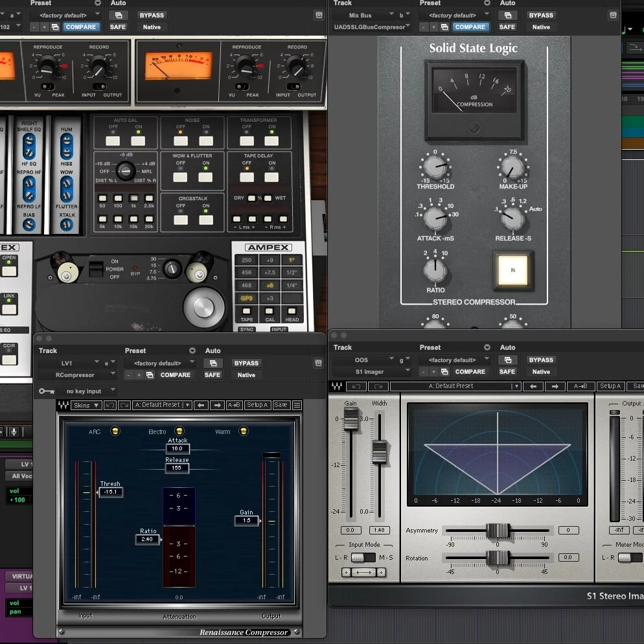Click the key input icon in RCompressor window

[x=47, y=391]
